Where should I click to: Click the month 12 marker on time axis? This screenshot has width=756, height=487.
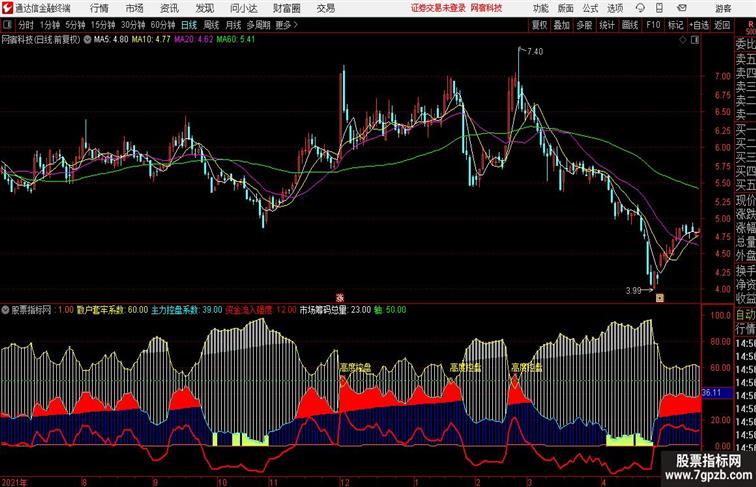(344, 482)
